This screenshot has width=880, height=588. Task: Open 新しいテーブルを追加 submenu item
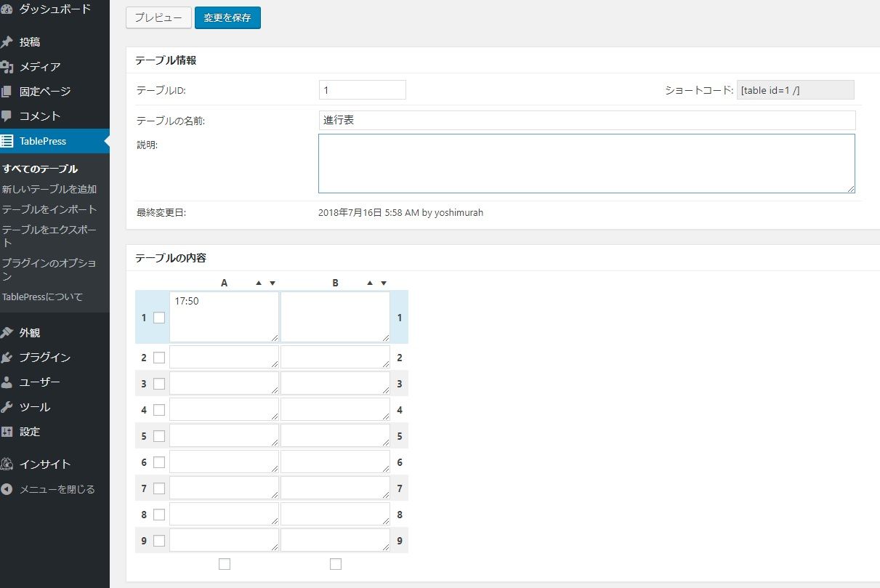point(49,189)
